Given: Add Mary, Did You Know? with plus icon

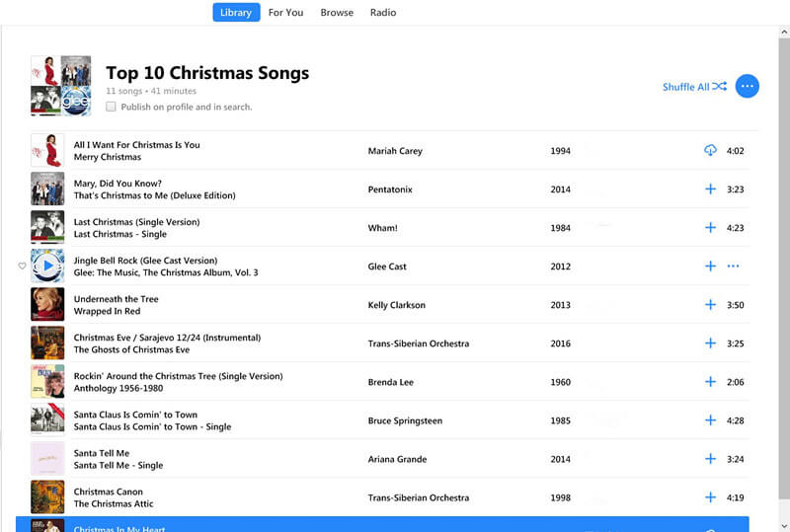Looking at the screenshot, I should [x=710, y=189].
